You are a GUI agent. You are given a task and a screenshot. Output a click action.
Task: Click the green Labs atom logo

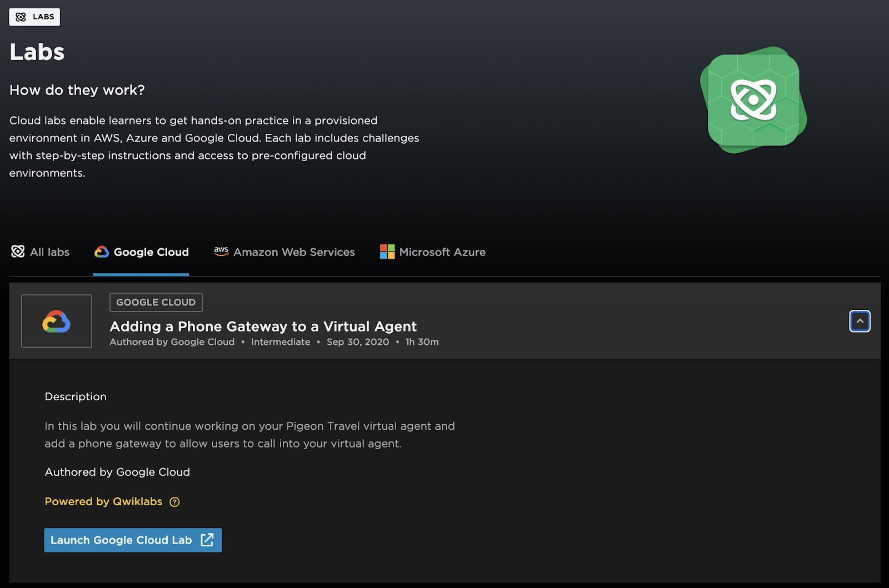[753, 100]
